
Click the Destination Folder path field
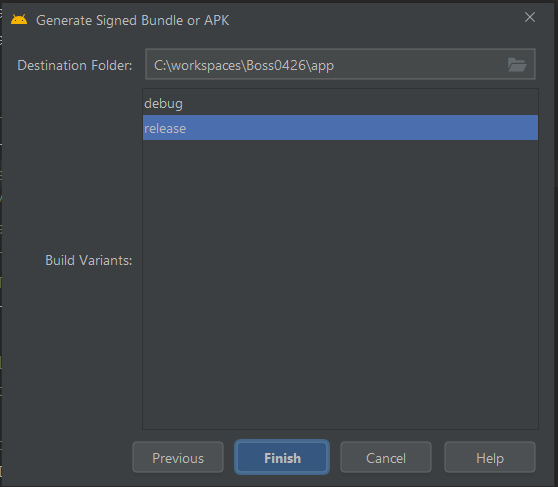click(340, 64)
